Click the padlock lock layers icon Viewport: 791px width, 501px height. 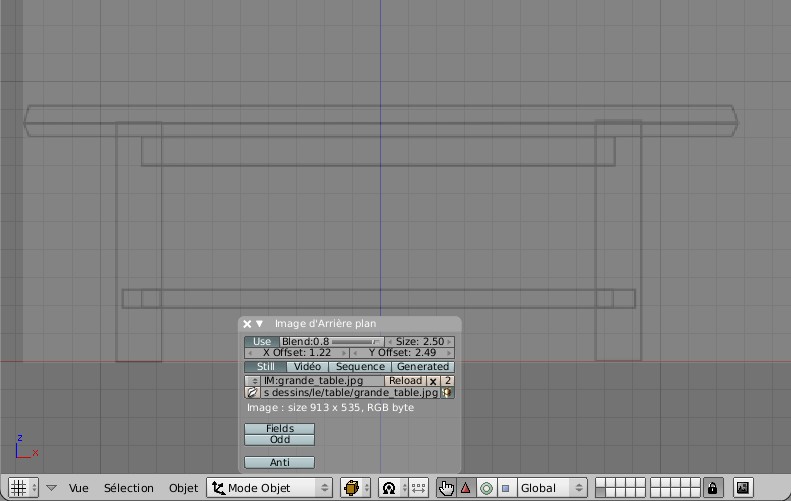tap(712, 488)
